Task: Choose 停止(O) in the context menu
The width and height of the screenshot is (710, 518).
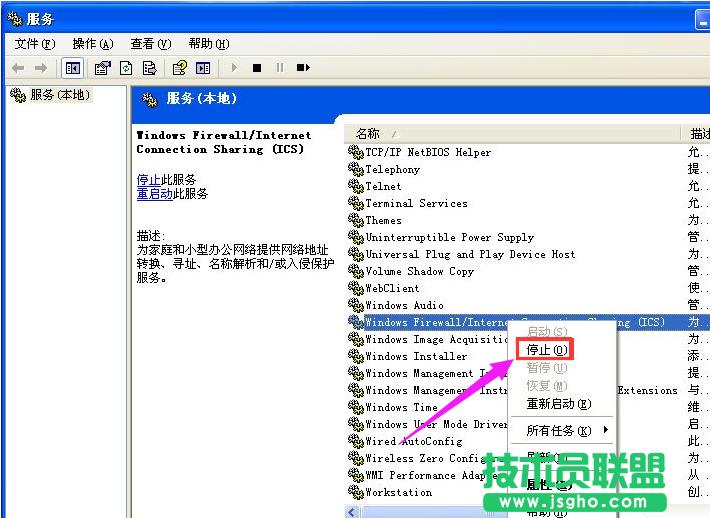Action: pyautogui.click(x=545, y=350)
